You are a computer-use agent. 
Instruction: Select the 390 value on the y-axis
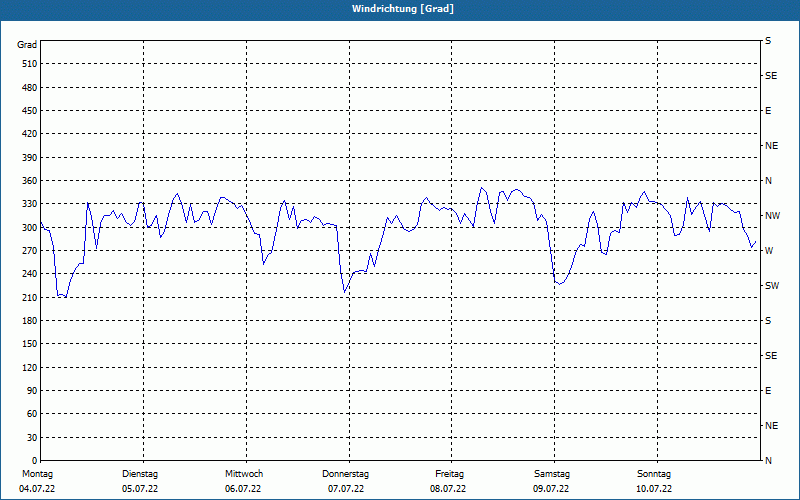pos(30,158)
